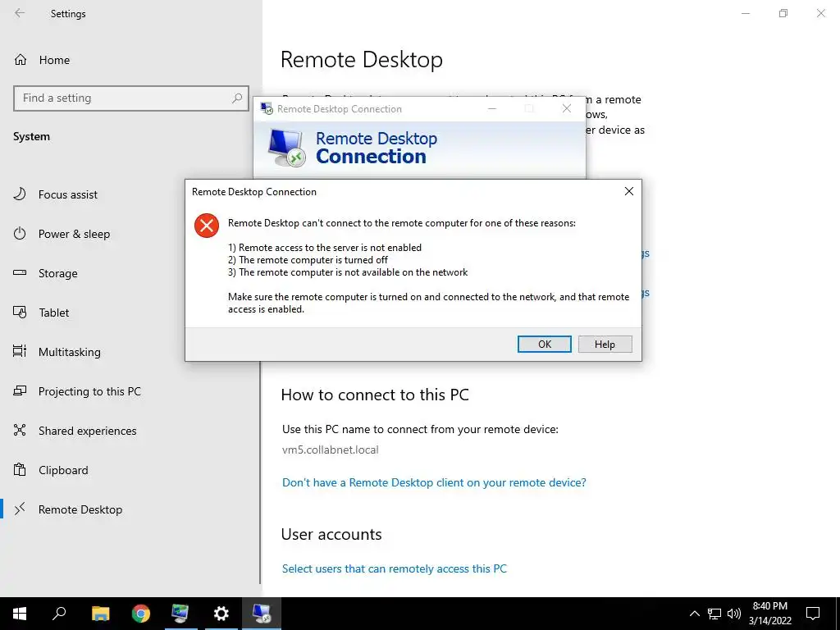840x630 pixels.
Task: Click the Clipboard icon in sidebar
Action: coord(20,469)
